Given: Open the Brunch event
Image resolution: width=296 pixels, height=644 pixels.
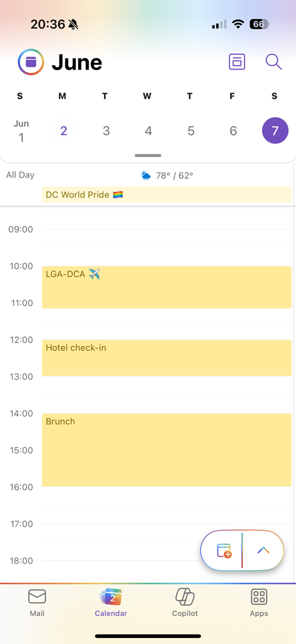Looking at the screenshot, I should tap(167, 450).
